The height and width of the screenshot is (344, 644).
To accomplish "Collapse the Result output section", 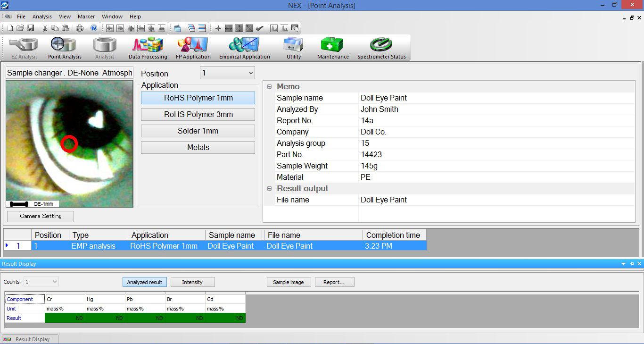I will click(x=270, y=189).
